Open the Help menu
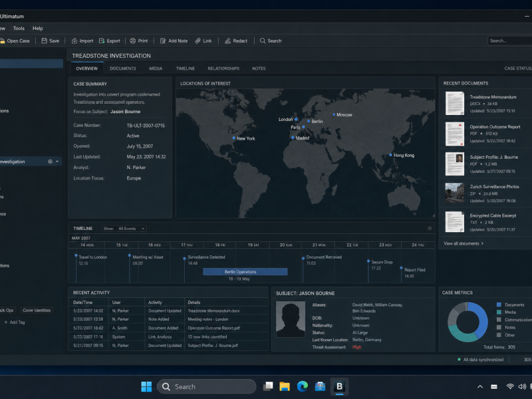Screen dimensions: 532x399 tap(38, 28)
